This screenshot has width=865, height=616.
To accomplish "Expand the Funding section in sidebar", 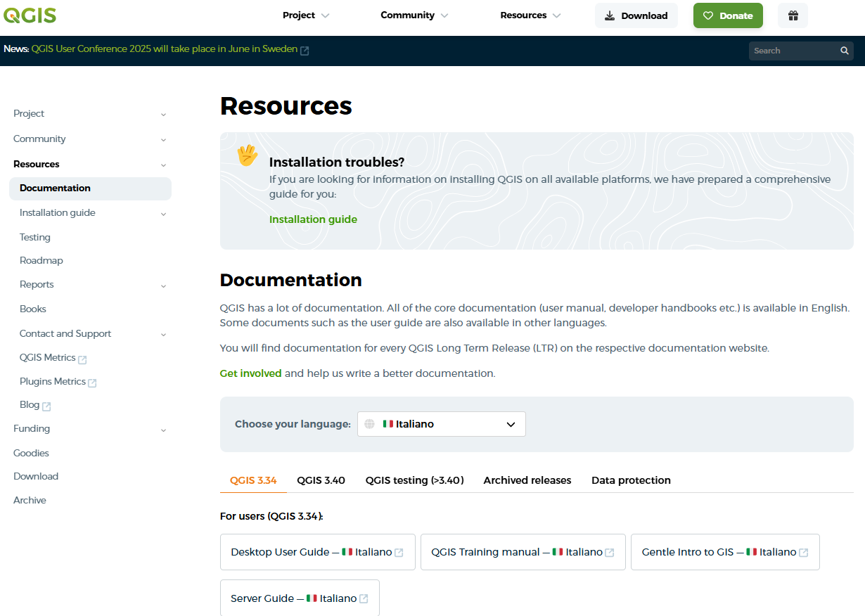I will [163, 430].
